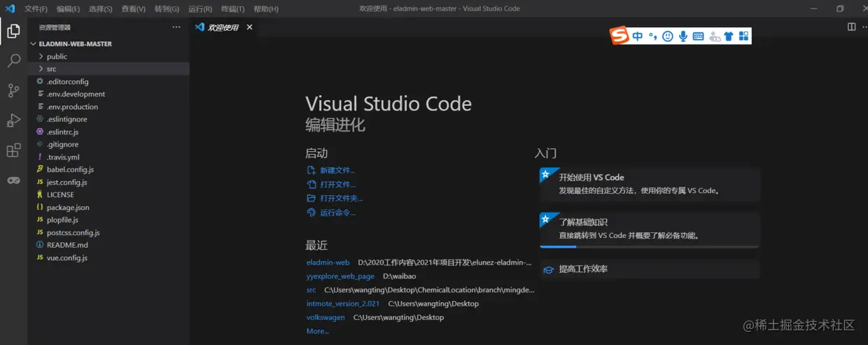Click the new file icon beside 新建文件
868x345 pixels.
[311, 171]
